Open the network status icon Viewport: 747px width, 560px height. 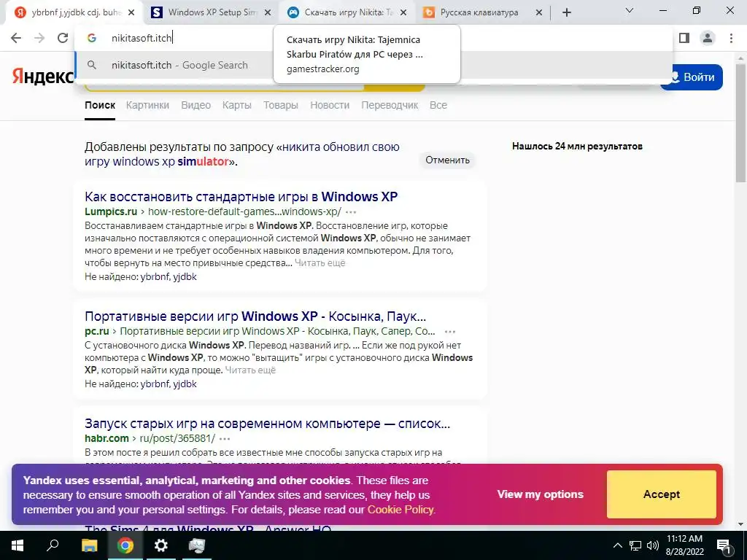pyautogui.click(x=635, y=545)
